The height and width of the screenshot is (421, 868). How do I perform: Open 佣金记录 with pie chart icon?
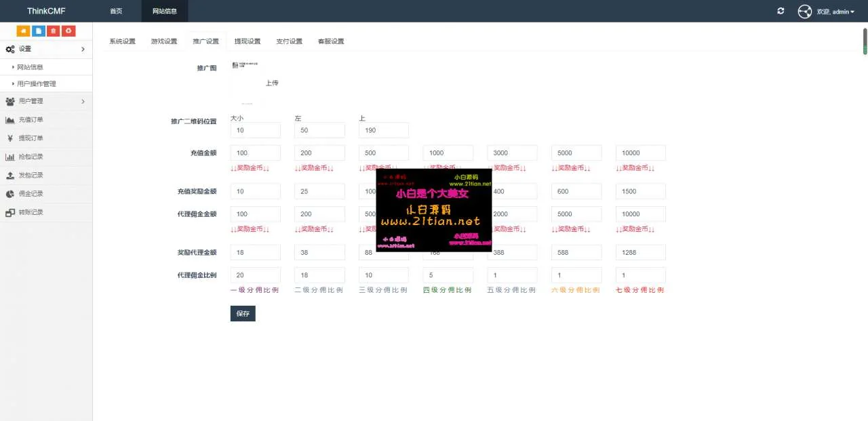click(31, 194)
